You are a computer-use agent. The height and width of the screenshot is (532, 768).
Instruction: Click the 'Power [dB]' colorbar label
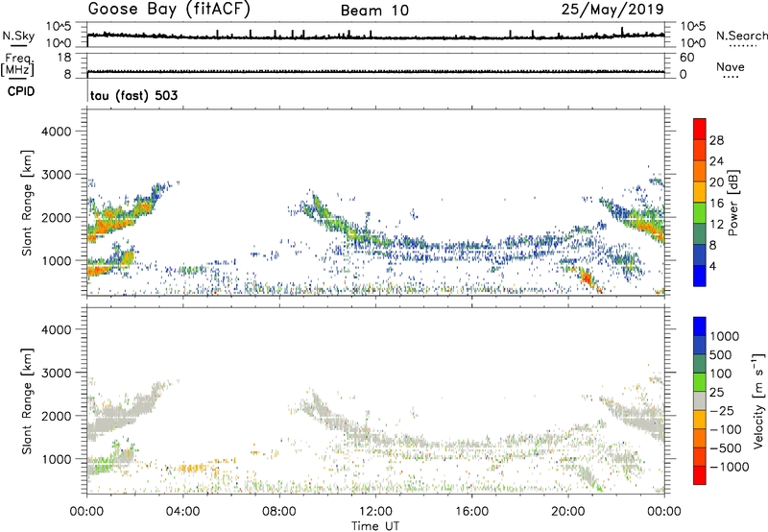(x=733, y=203)
